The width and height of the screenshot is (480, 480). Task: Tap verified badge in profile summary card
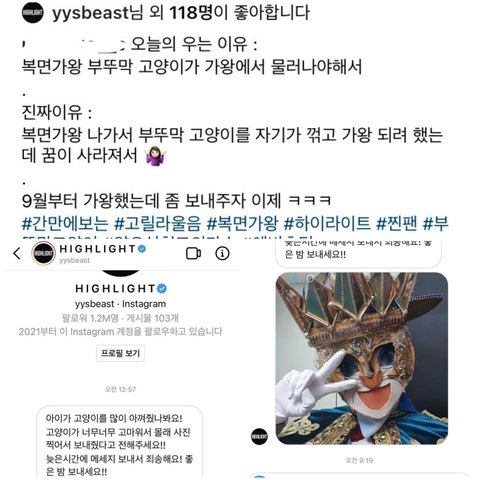[x=162, y=288]
